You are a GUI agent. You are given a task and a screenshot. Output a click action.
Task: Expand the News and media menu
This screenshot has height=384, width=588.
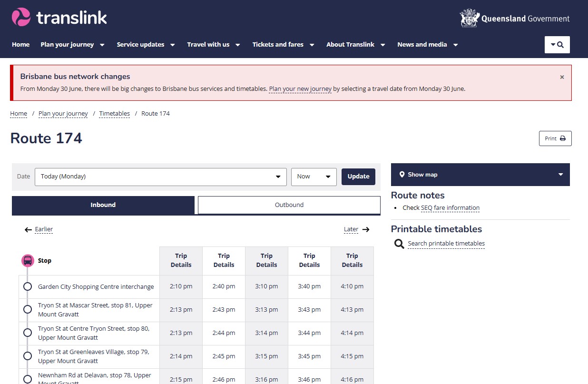(x=428, y=45)
